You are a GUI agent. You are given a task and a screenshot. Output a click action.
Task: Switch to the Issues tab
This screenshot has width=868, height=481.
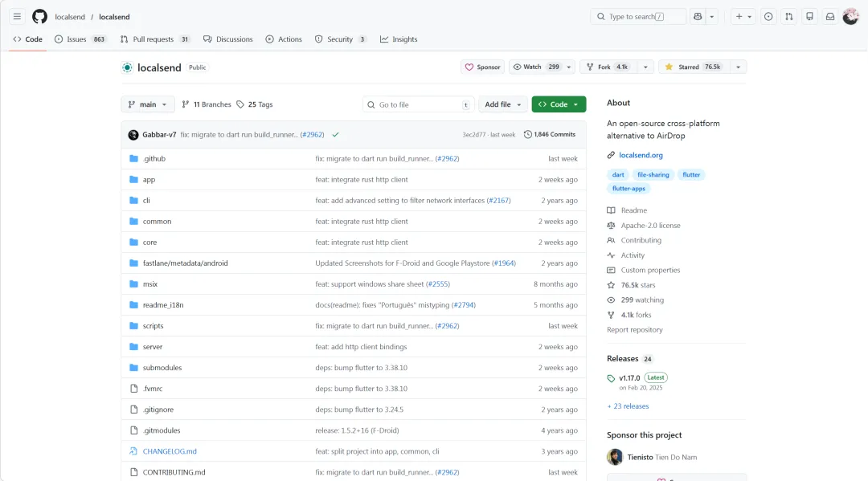point(81,39)
